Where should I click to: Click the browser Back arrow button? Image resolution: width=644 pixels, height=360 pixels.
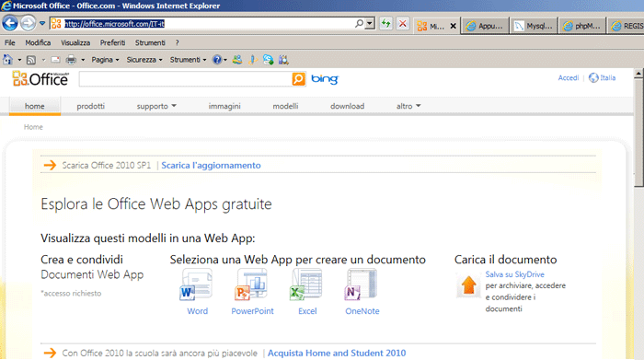pos(10,23)
